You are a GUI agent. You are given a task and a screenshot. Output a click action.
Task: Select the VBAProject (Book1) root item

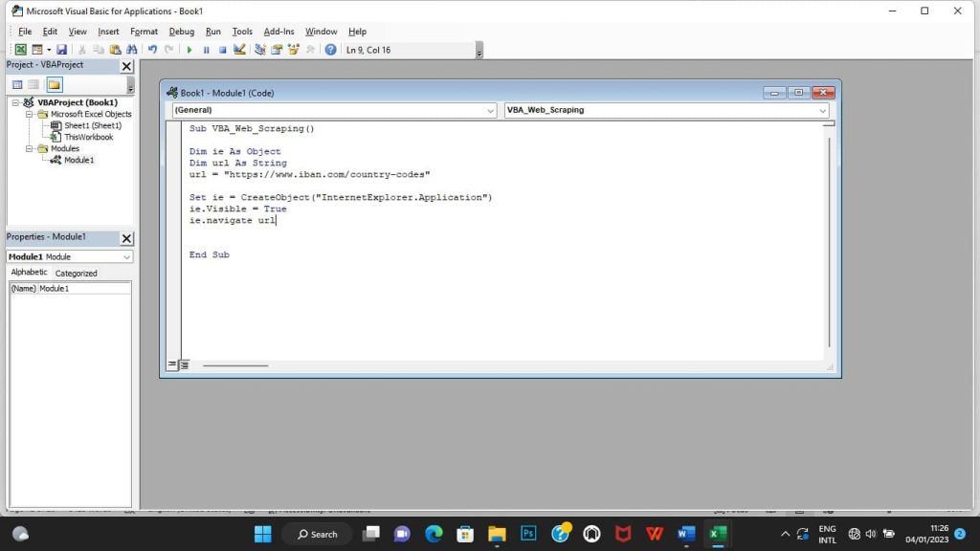(x=77, y=102)
